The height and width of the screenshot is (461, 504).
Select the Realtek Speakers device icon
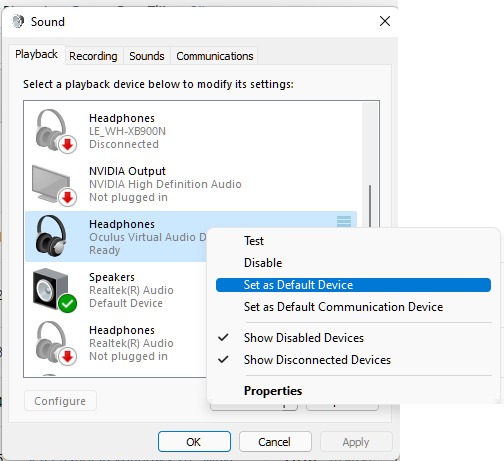point(55,290)
